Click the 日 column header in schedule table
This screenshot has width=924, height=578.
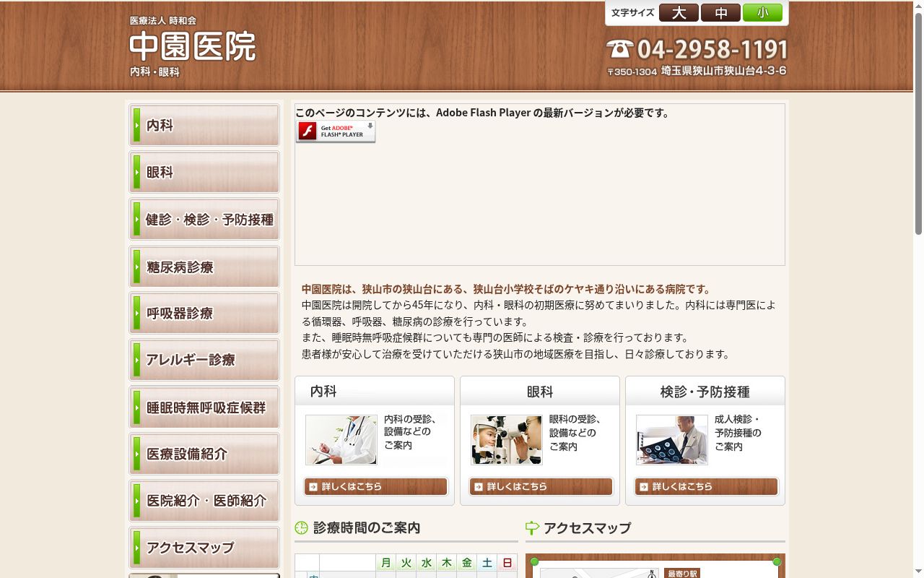[x=507, y=563]
